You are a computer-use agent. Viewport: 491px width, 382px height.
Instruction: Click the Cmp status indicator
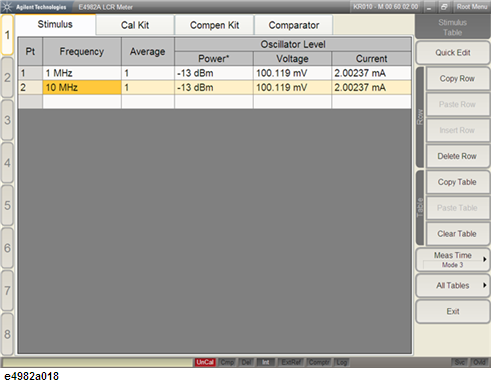pos(227,362)
